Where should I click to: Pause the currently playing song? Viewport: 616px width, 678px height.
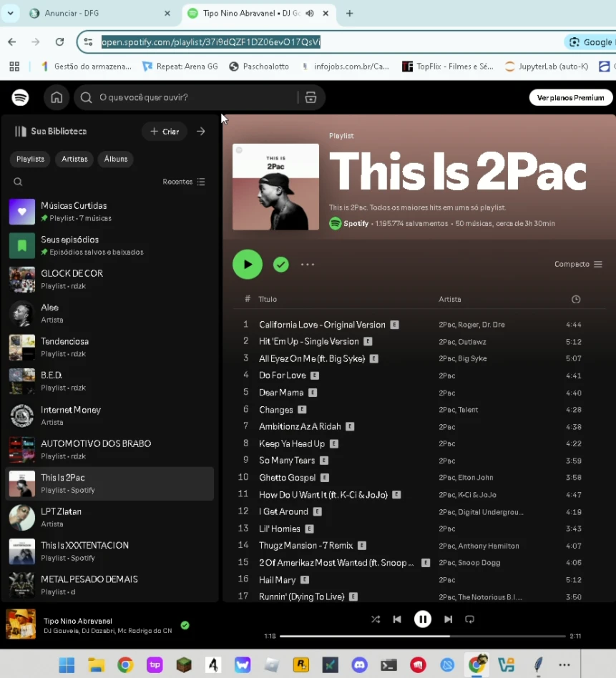(423, 619)
